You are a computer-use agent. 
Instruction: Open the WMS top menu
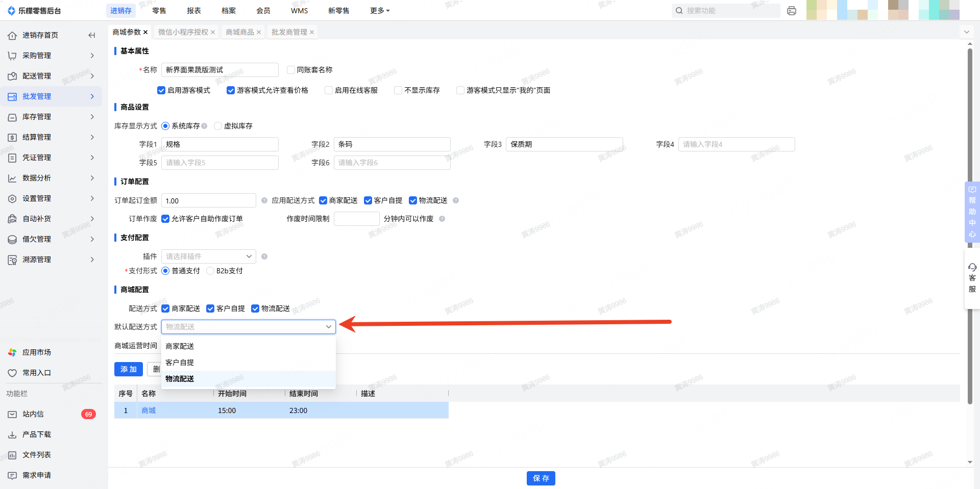300,11
